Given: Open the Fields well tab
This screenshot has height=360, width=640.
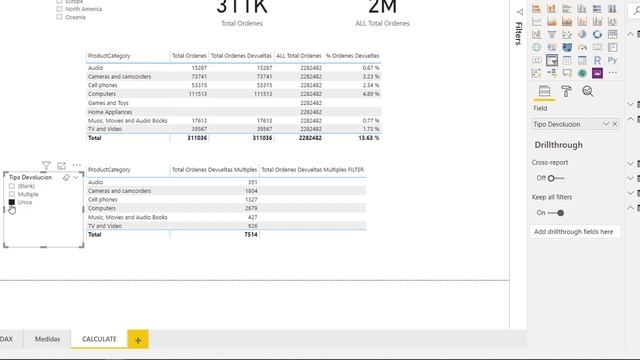Looking at the screenshot, I should 544,91.
